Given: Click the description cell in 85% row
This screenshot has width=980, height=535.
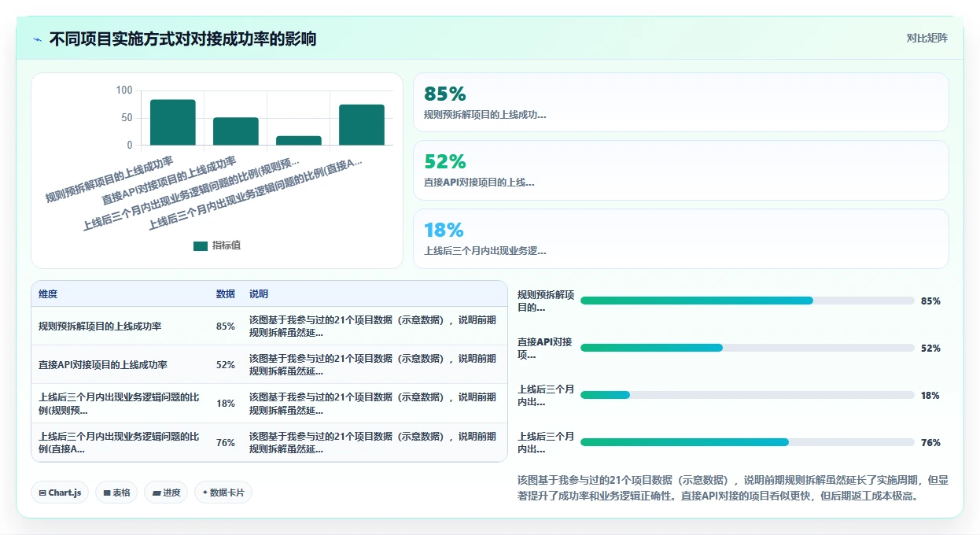Looking at the screenshot, I should coord(373,326).
